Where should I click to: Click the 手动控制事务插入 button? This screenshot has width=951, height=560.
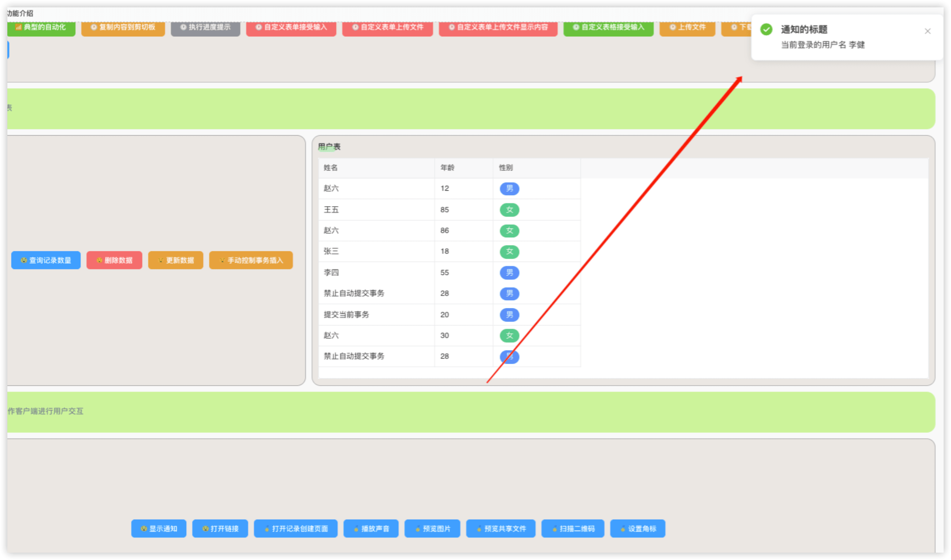coord(251,260)
